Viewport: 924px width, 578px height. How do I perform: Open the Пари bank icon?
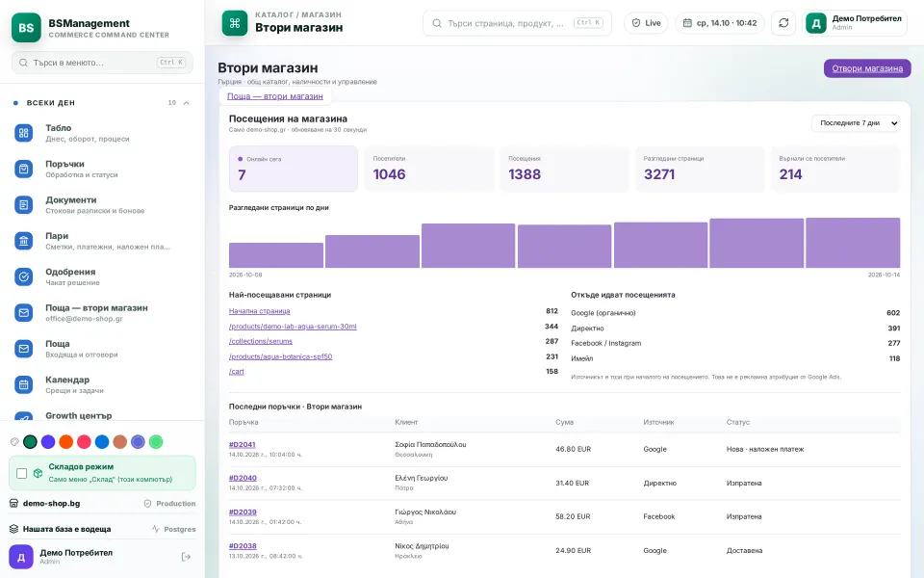[23, 241]
